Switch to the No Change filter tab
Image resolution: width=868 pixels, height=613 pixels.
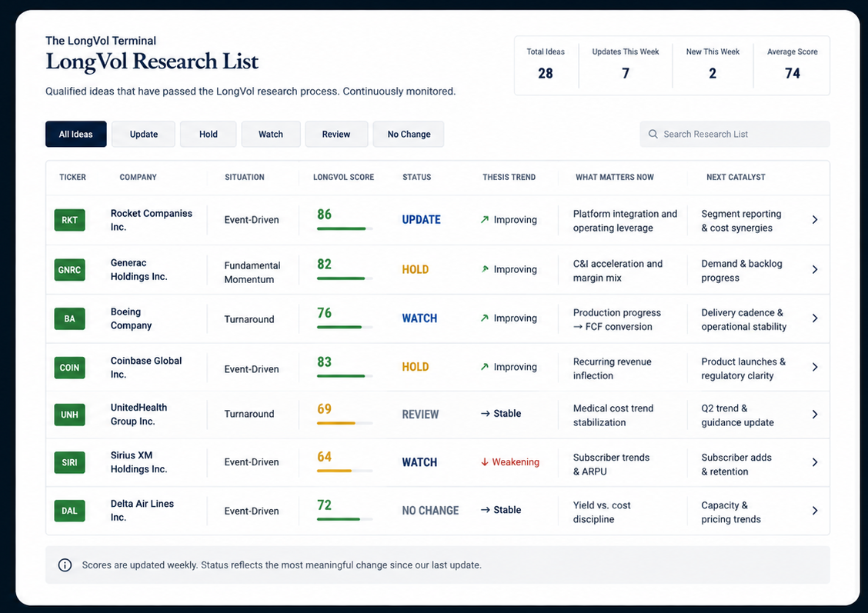409,134
